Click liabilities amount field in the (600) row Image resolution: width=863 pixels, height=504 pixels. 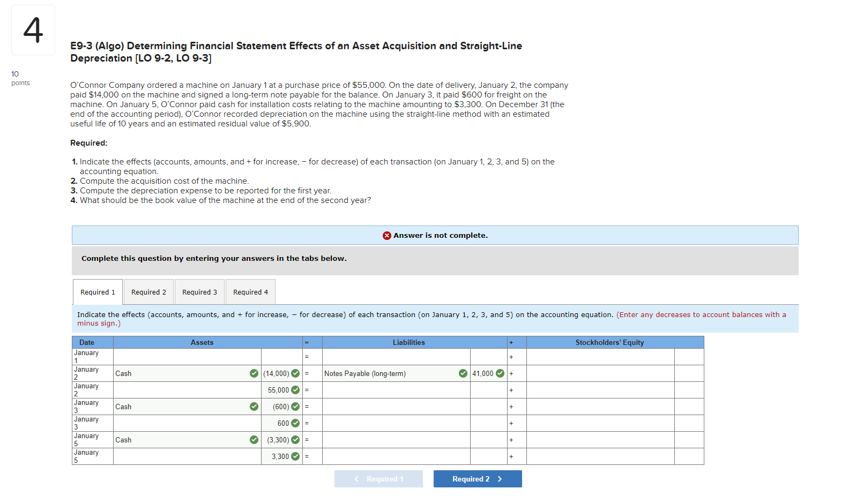pyautogui.click(x=488, y=407)
